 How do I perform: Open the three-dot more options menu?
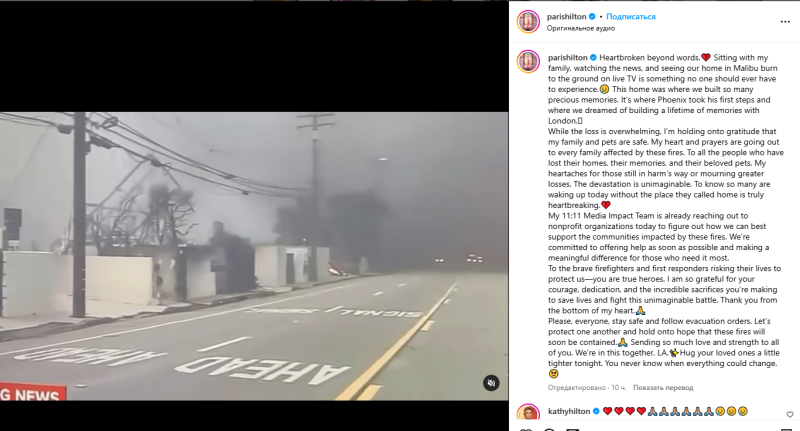coord(785,22)
